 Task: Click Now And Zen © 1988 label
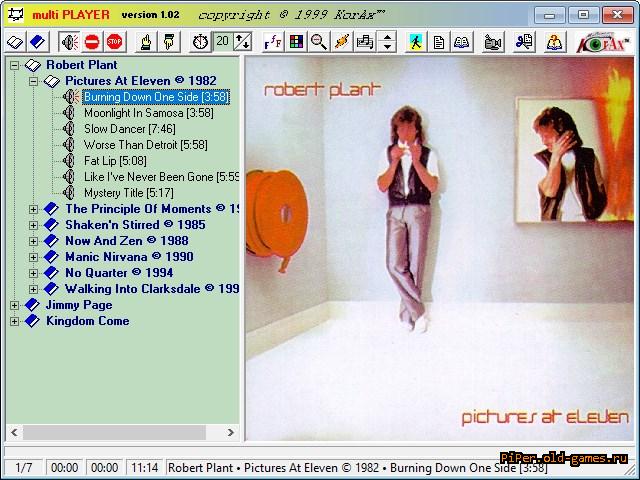(x=127, y=241)
